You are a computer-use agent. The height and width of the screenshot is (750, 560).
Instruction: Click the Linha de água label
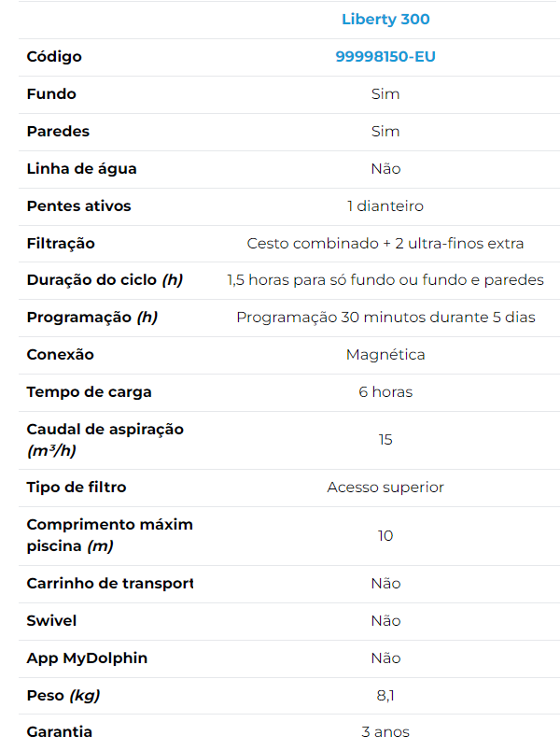[81, 169]
